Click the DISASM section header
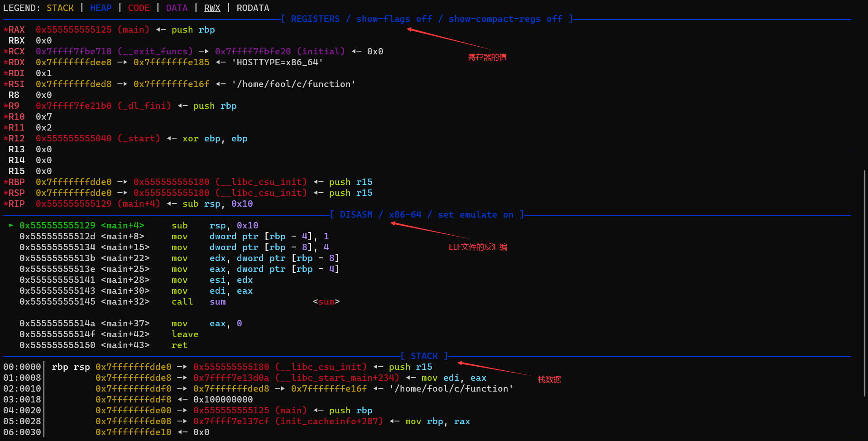Screen dimensions: 868x441 [x=427, y=214]
